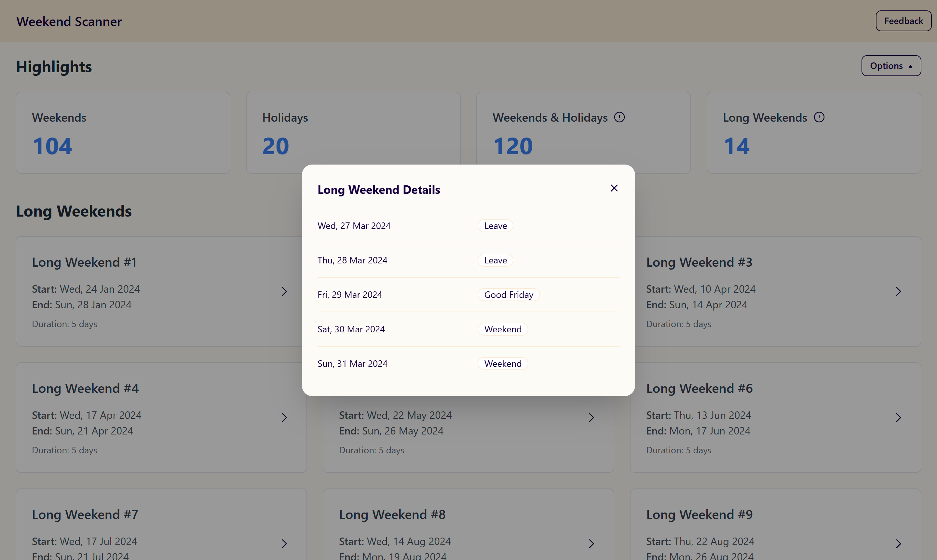
Task: Select the Good Friday badge
Action: [509, 295]
